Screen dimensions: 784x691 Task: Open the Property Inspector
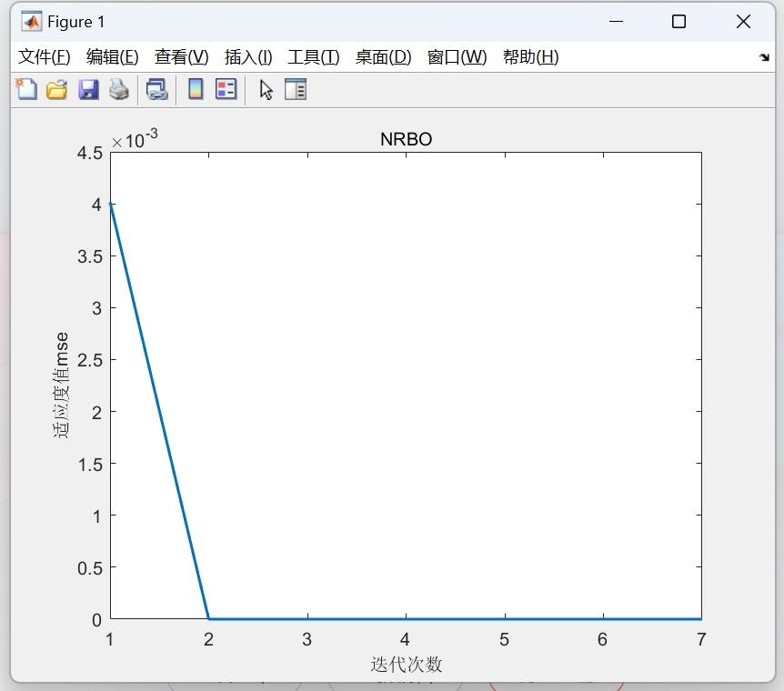(x=295, y=89)
